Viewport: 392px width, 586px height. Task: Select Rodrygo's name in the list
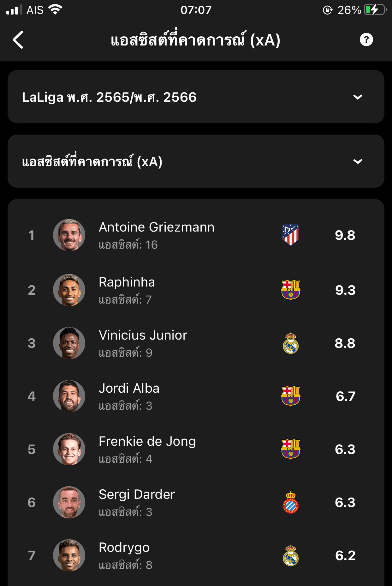click(124, 548)
